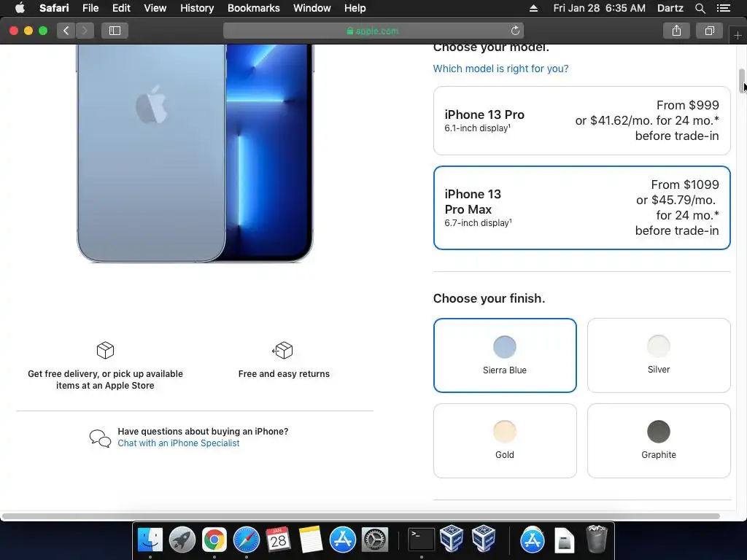Choose the Graphite finish
Viewport: 747px width, 560px height.
(x=659, y=440)
